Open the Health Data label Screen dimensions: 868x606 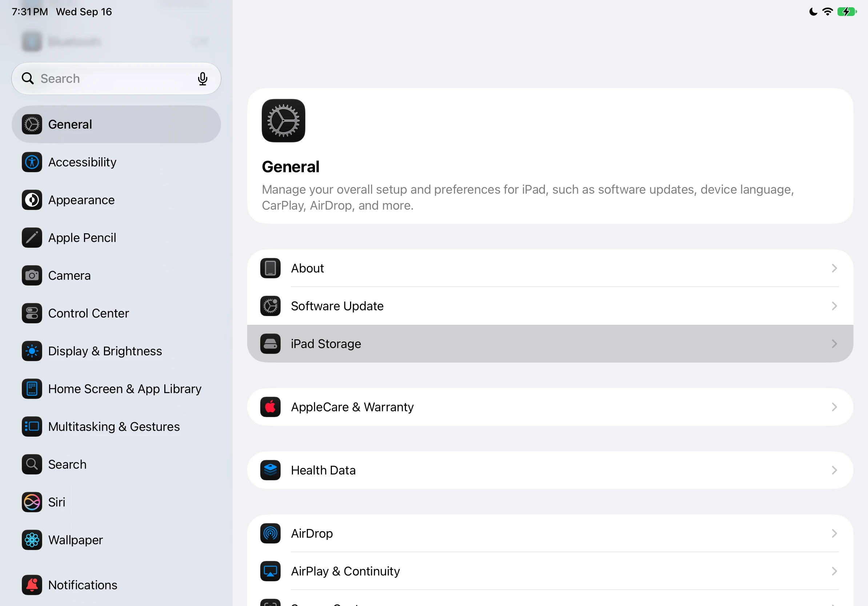[x=323, y=470]
